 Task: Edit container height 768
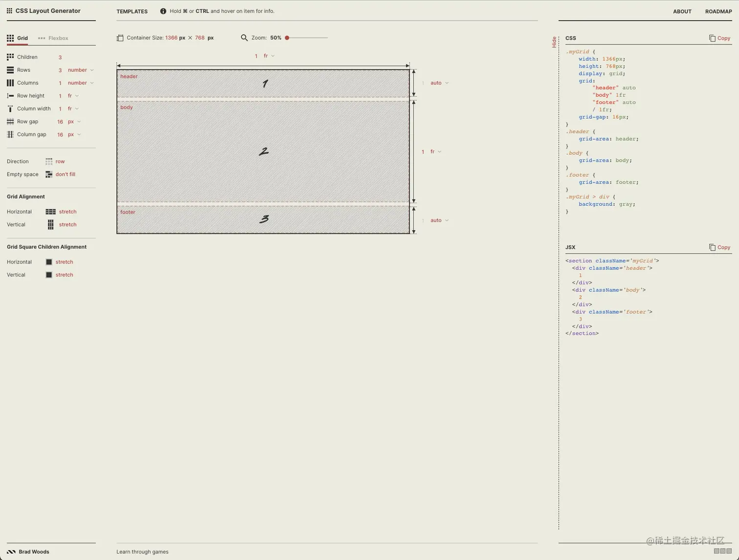[200, 38]
